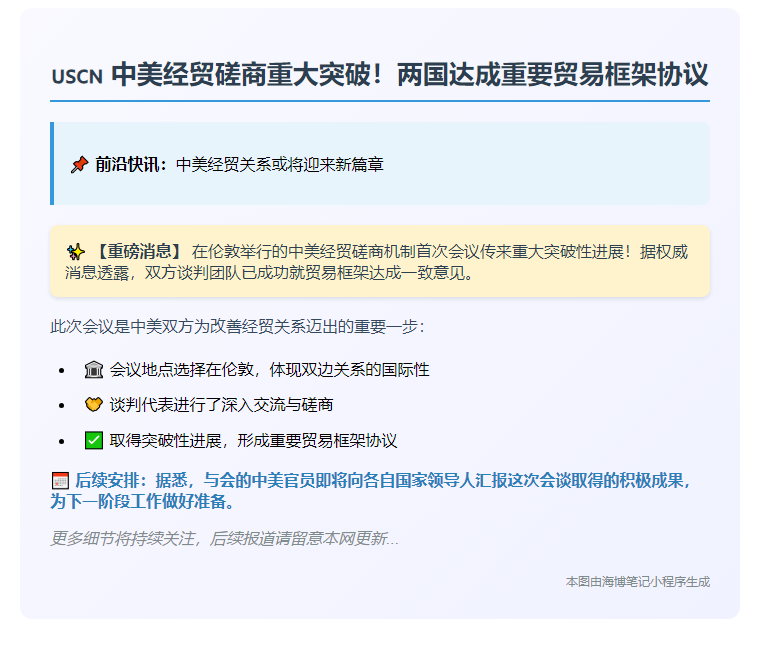Click the handshake icon beside 谈判代表
The height and width of the screenshot is (651, 760).
coord(94,405)
